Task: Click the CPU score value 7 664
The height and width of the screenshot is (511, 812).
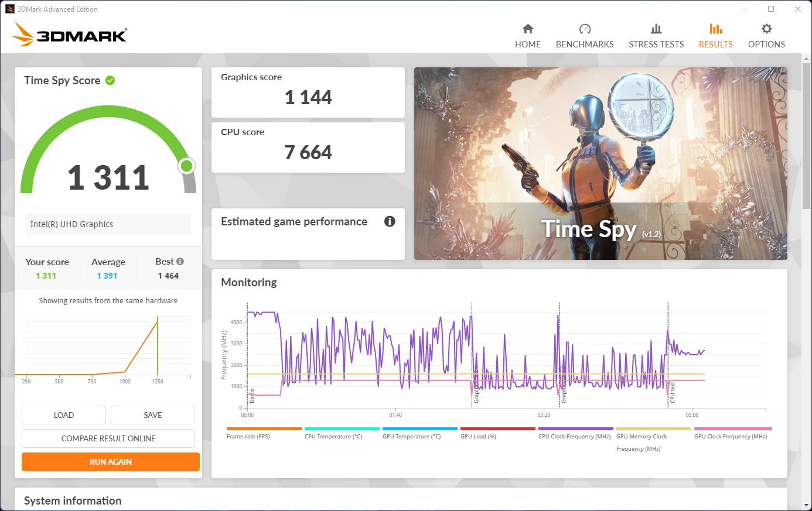Action: coord(308,152)
